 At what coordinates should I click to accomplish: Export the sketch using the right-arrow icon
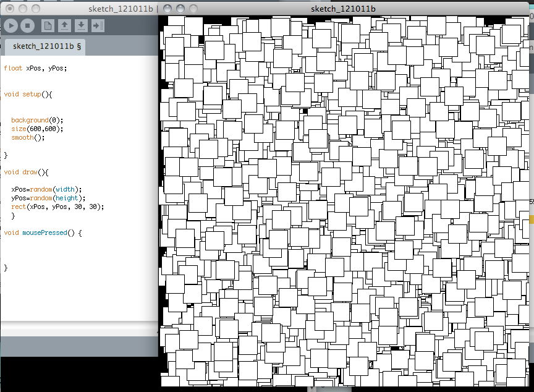coord(98,25)
